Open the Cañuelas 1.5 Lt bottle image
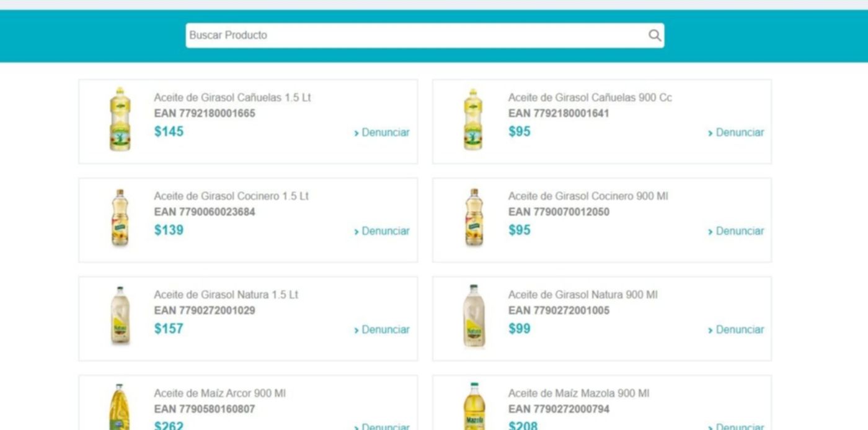868x430 pixels. (x=120, y=119)
